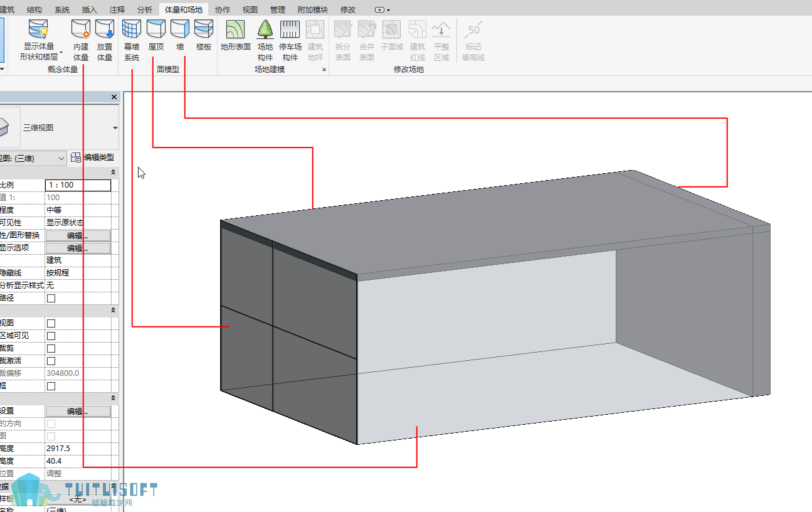
Task: Select the 楼板 floor by face tool
Action: 204,35
